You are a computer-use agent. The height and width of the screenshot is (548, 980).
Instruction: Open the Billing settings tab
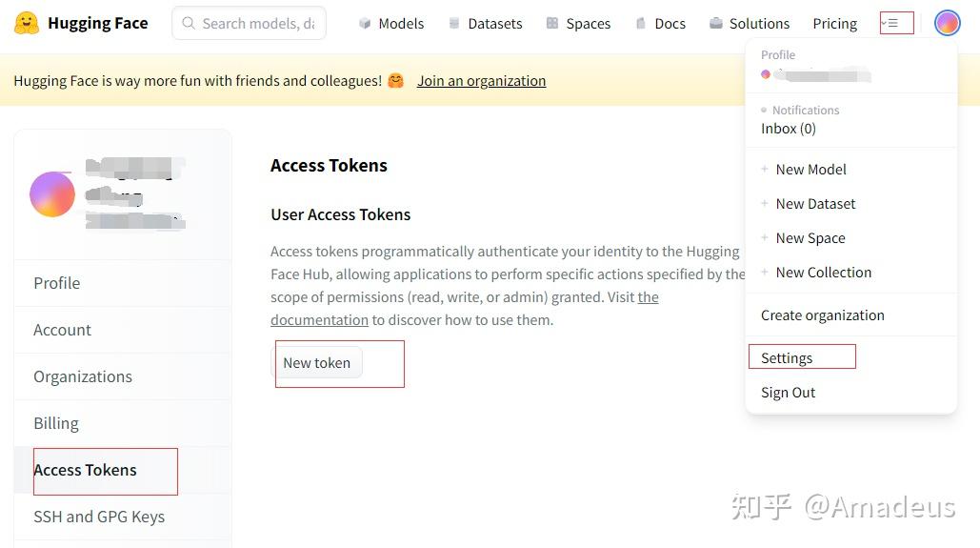point(56,423)
